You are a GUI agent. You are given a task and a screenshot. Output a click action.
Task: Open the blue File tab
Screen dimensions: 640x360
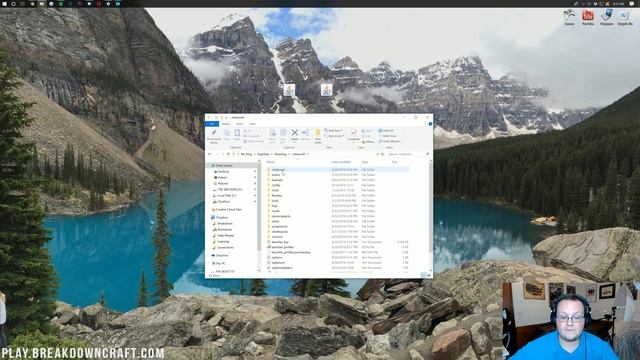(x=212, y=124)
